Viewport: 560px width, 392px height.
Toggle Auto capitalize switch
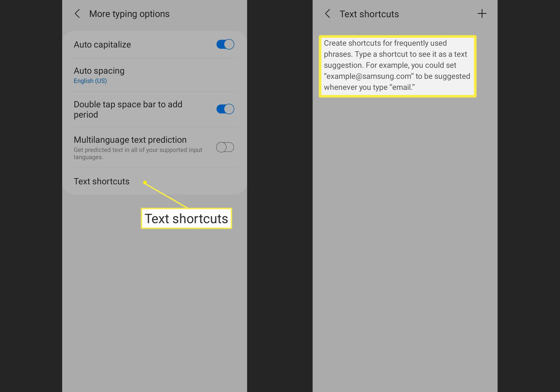coord(225,44)
